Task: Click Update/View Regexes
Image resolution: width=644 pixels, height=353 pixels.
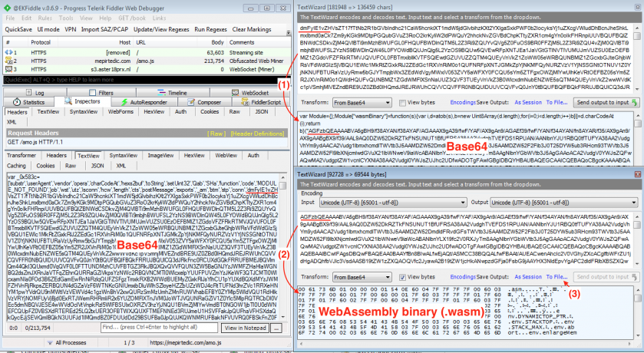Action: pyautogui.click(x=161, y=30)
